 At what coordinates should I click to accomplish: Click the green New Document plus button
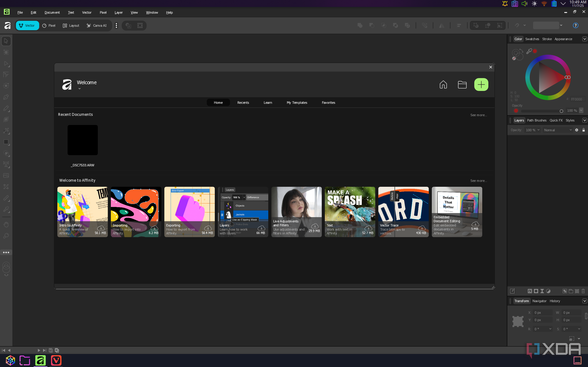point(481,84)
